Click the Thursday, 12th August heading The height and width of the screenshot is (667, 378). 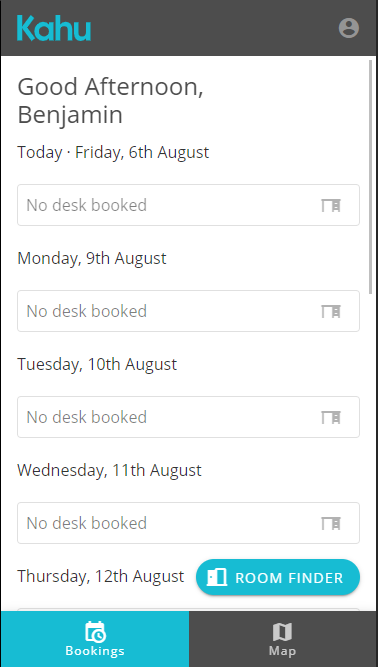pyautogui.click(x=100, y=576)
